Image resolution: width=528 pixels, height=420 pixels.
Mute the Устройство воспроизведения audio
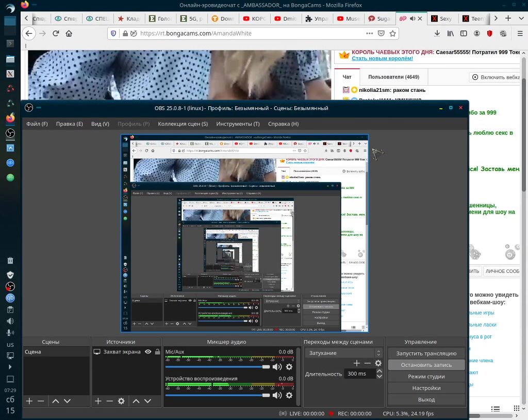(x=277, y=395)
